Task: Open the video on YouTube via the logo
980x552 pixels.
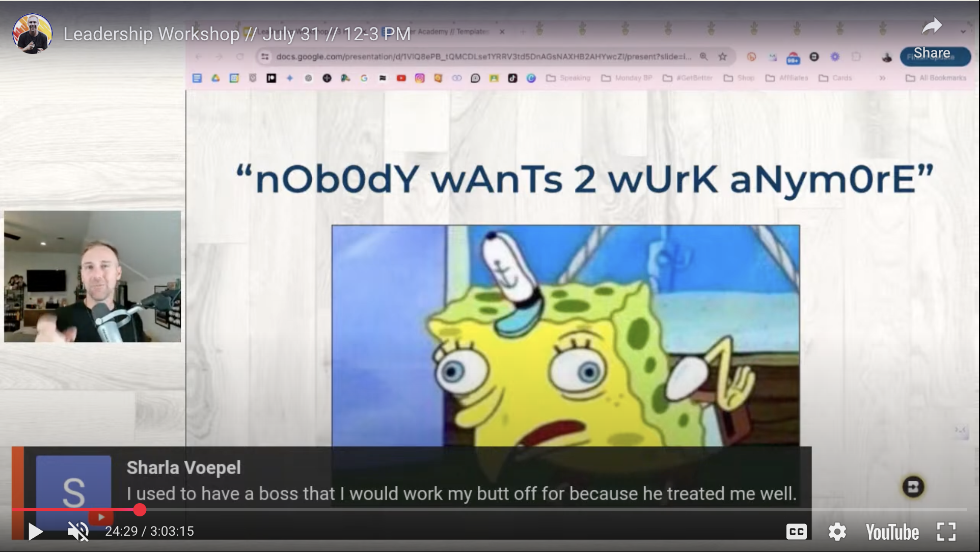Action: [x=892, y=532]
